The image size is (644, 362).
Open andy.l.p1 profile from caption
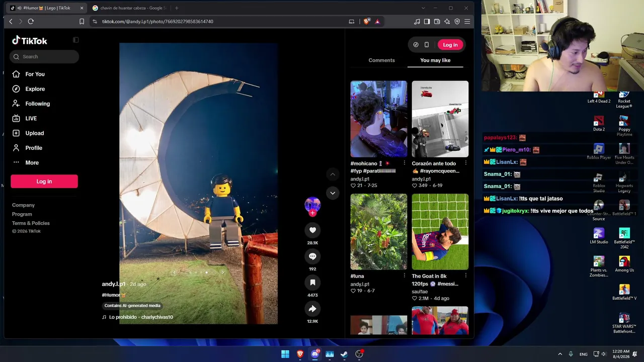pyautogui.click(x=114, y=284)
